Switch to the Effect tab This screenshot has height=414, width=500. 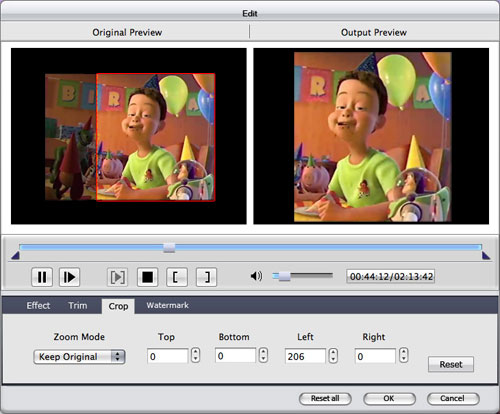coord(38,306)
